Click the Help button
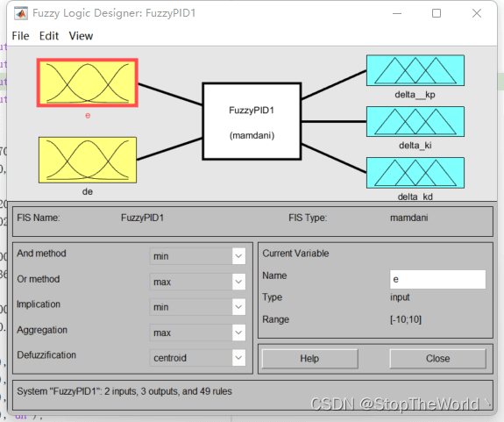The image size is (504, 422). 310,359
